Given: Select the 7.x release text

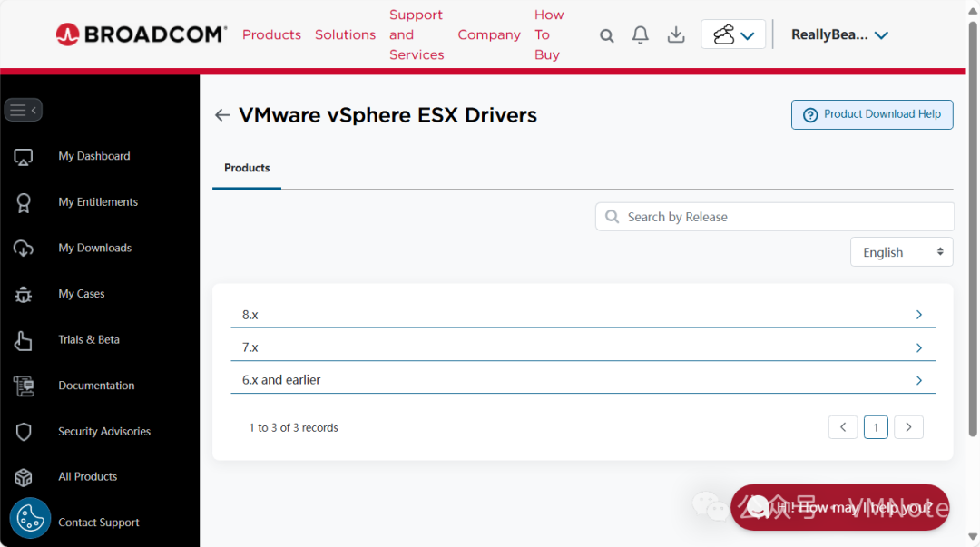Looking at the screenshot, I should tap(250, 347).
